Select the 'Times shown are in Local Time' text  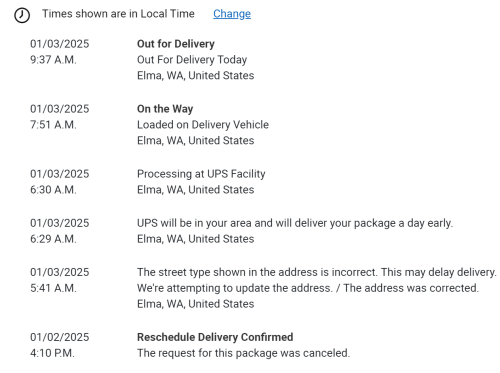tap(118, 14)
